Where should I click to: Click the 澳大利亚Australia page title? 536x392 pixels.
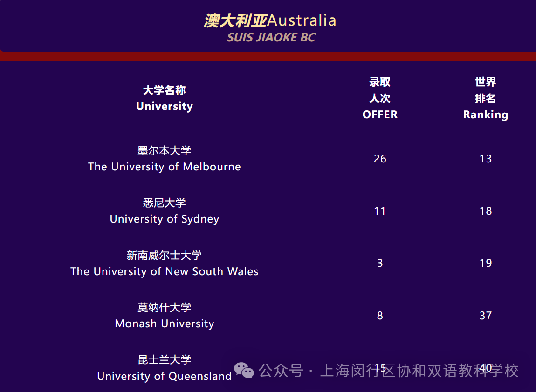point(269,20)
